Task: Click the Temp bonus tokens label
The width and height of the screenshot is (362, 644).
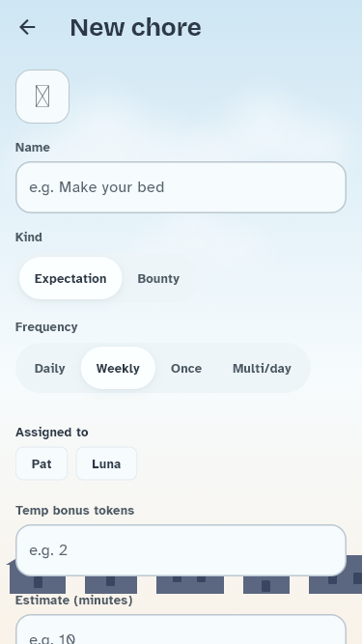Action: (74, 510)
